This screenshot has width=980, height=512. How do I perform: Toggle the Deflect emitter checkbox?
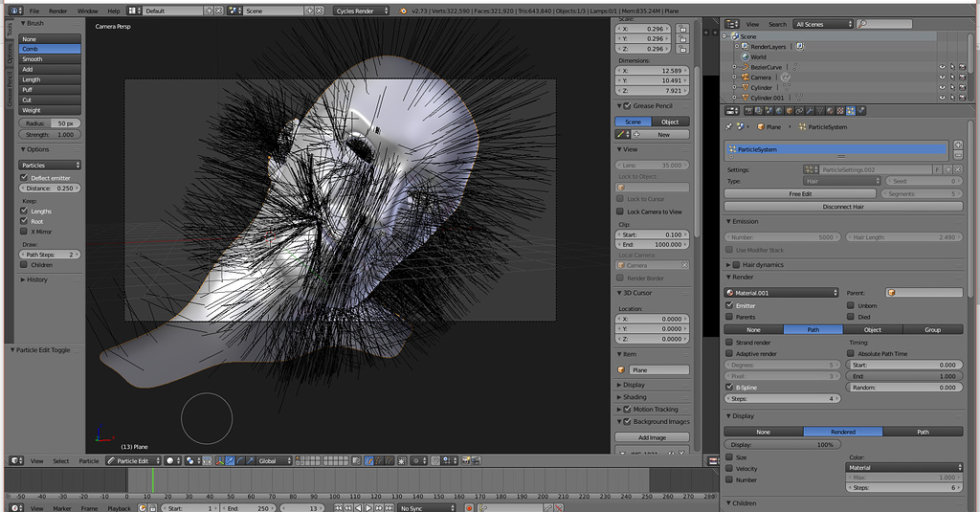click(x=24, y=178)
